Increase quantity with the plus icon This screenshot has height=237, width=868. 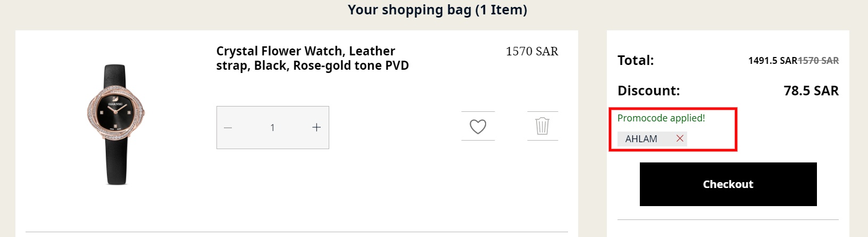(316, 127)
